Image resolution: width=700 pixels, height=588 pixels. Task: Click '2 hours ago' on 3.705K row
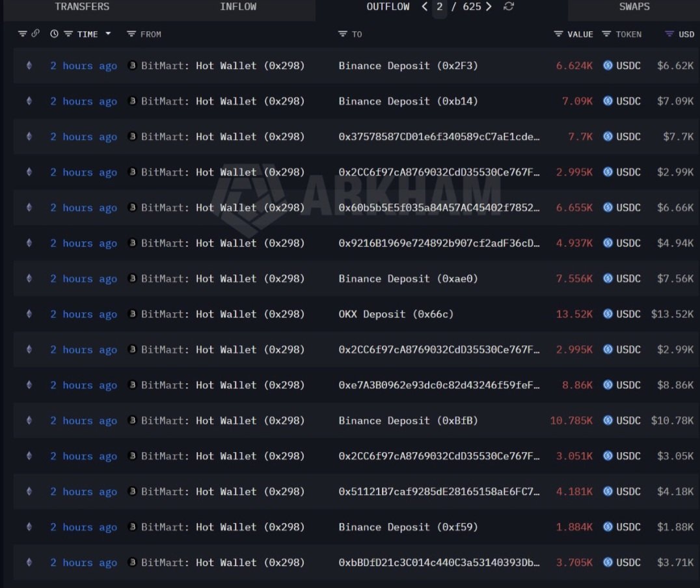tap(83, 563)
